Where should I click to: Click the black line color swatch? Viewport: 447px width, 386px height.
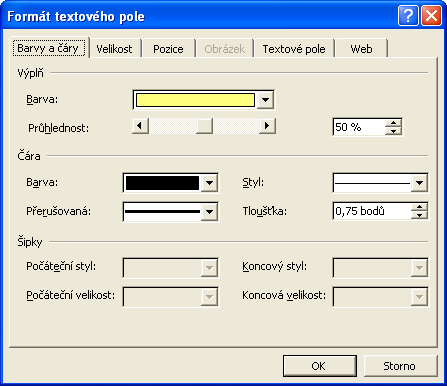click(x=162, y=183)
